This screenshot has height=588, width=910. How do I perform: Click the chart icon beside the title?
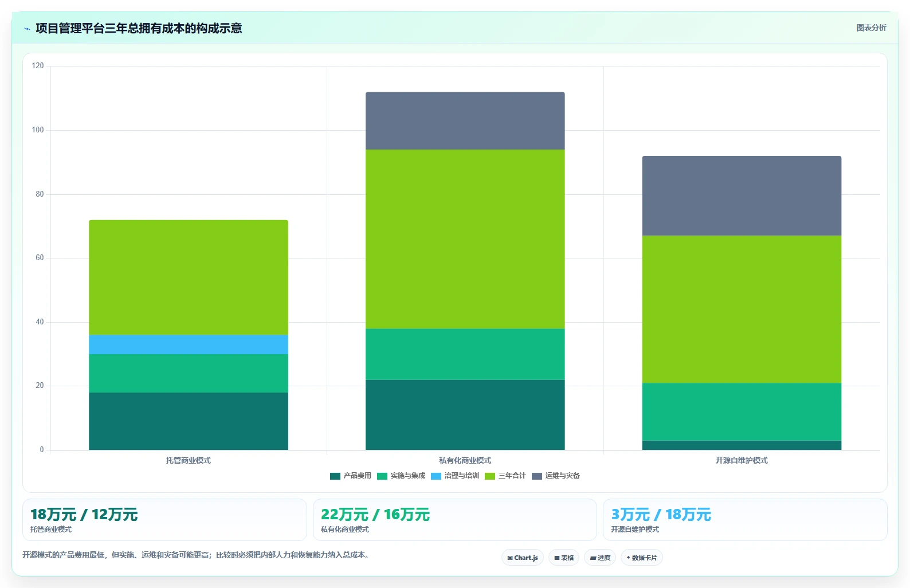tap(27, 29)
